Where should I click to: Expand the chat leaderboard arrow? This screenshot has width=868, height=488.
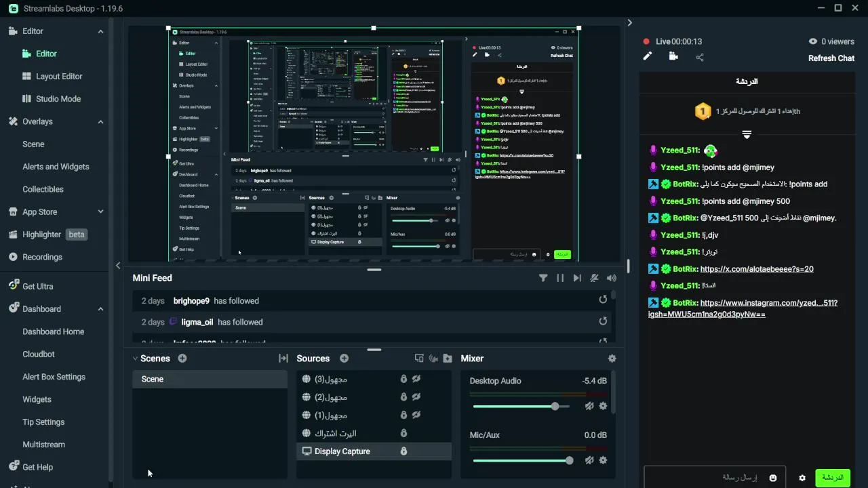[747, 134]
